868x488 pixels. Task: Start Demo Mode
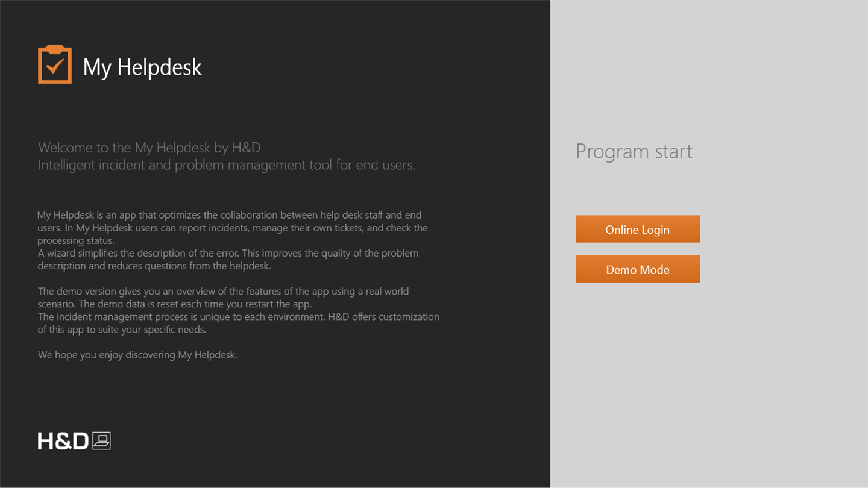click(x=638, y=269)
